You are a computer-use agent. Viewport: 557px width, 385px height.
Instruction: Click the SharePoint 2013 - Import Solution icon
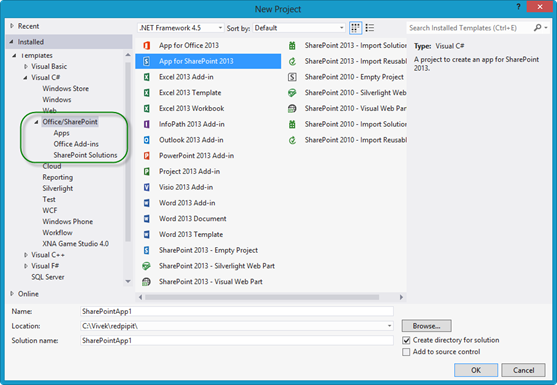point(292,45)
